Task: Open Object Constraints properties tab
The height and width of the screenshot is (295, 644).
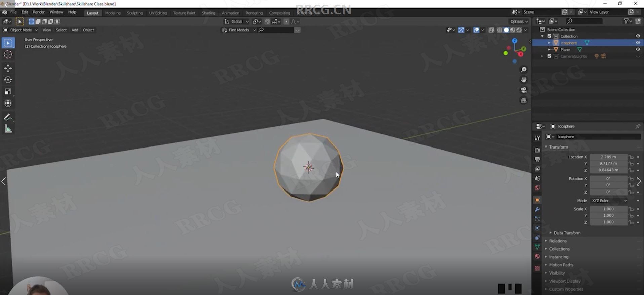Action: click(537, 238)
